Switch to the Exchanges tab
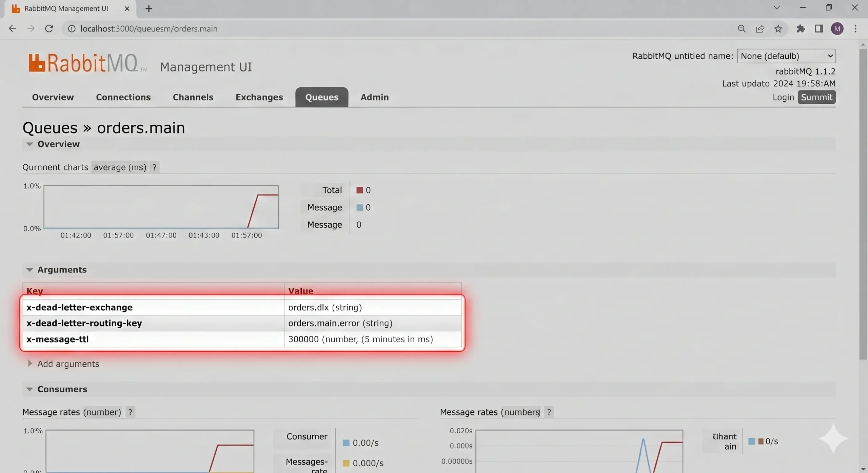The height and width of the screenshot is (473, 868). point(259,97)
